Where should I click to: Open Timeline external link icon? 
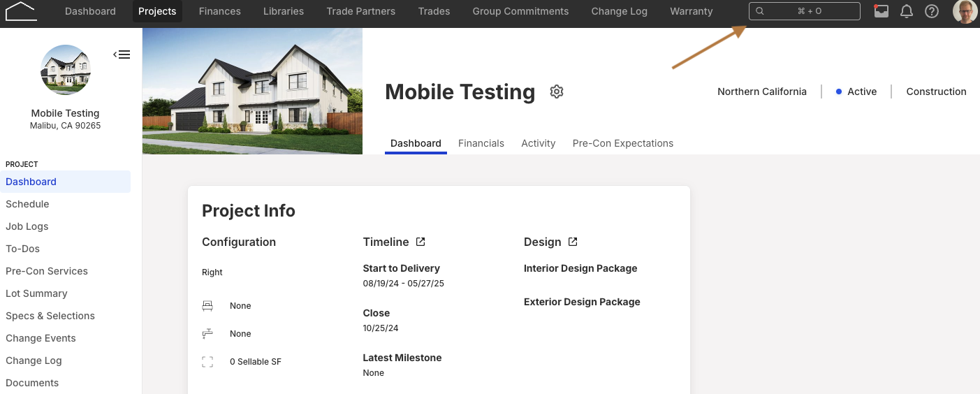(420, 242)
